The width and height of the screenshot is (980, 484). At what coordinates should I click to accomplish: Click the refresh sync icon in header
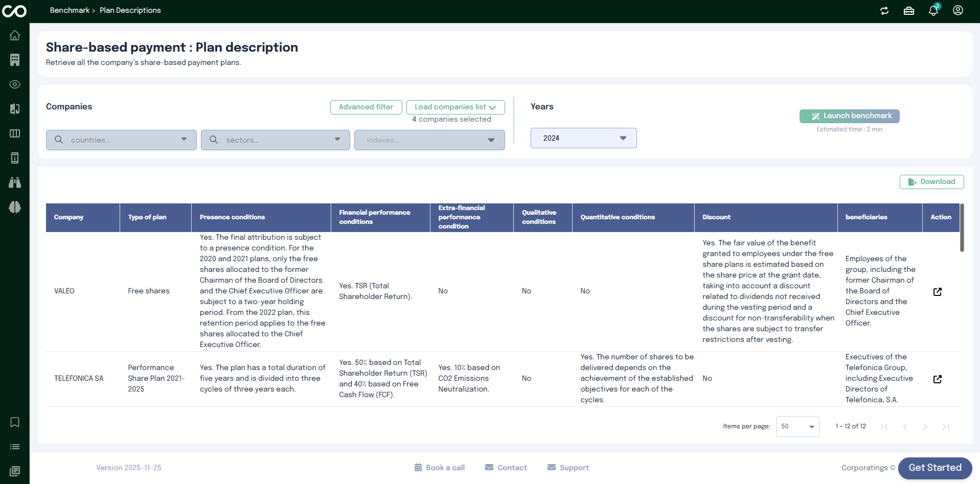884,11
